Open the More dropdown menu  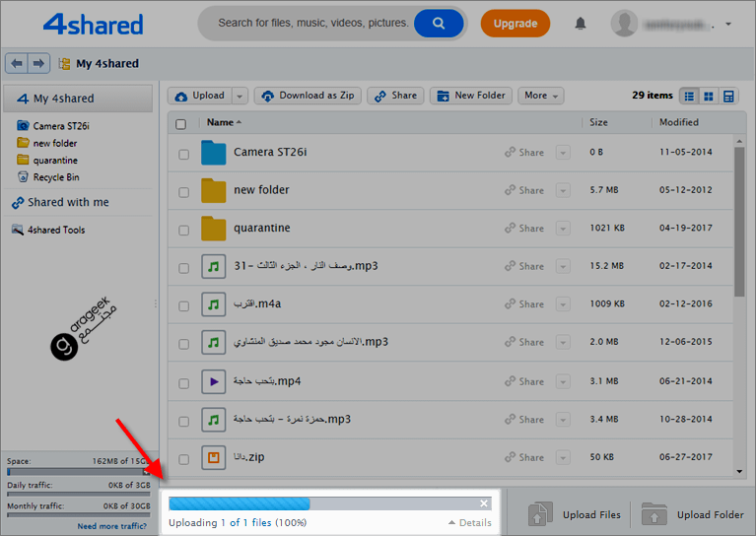click(x=541, y=96)
